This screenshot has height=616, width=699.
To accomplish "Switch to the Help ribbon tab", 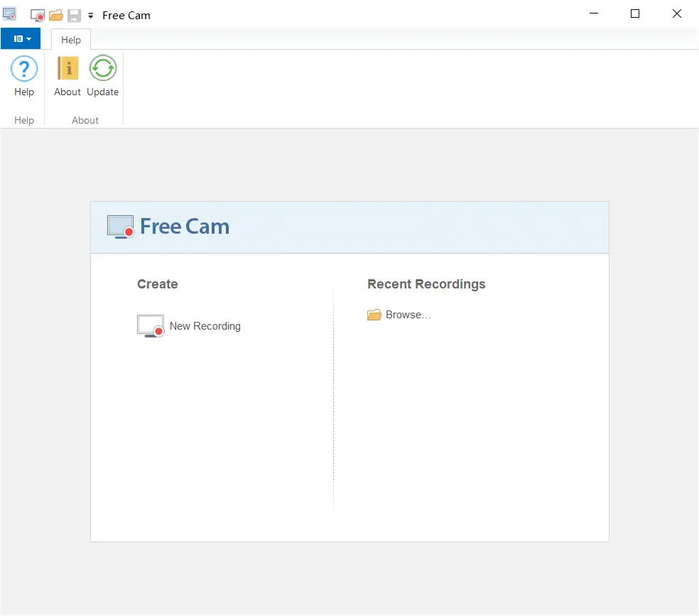I will click(x=71, y=40).
